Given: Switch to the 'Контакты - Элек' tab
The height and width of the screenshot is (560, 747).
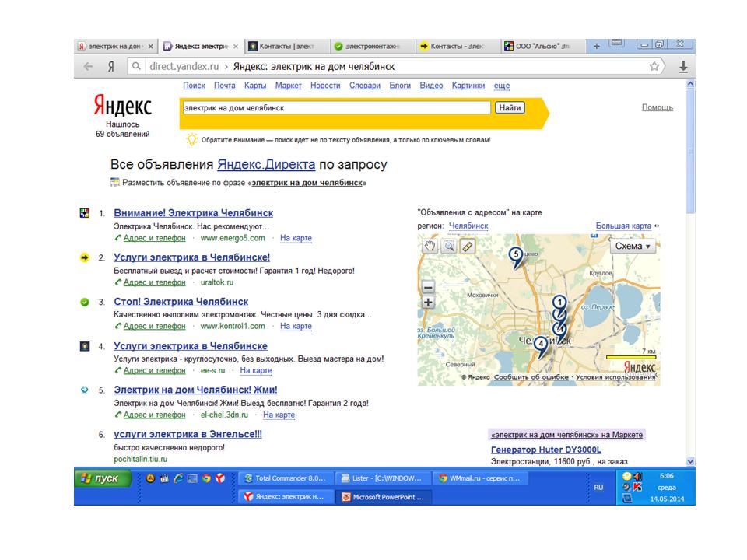Looking at the screenshot, I should tap(457, 46).
